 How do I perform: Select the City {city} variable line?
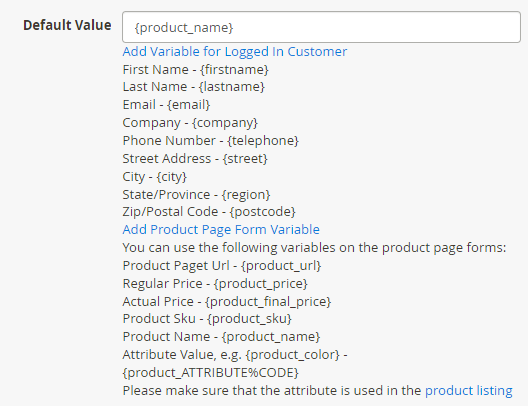tap(155, 177)
